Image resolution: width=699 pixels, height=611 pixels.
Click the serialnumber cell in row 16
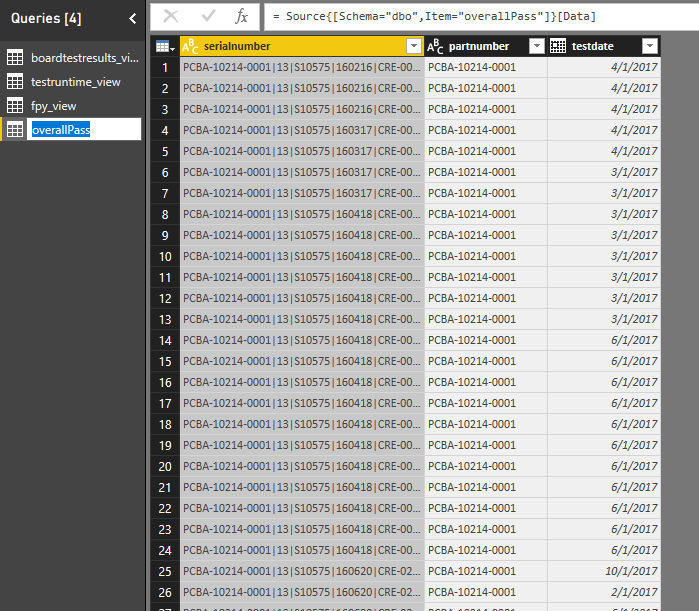pos(302,382)
